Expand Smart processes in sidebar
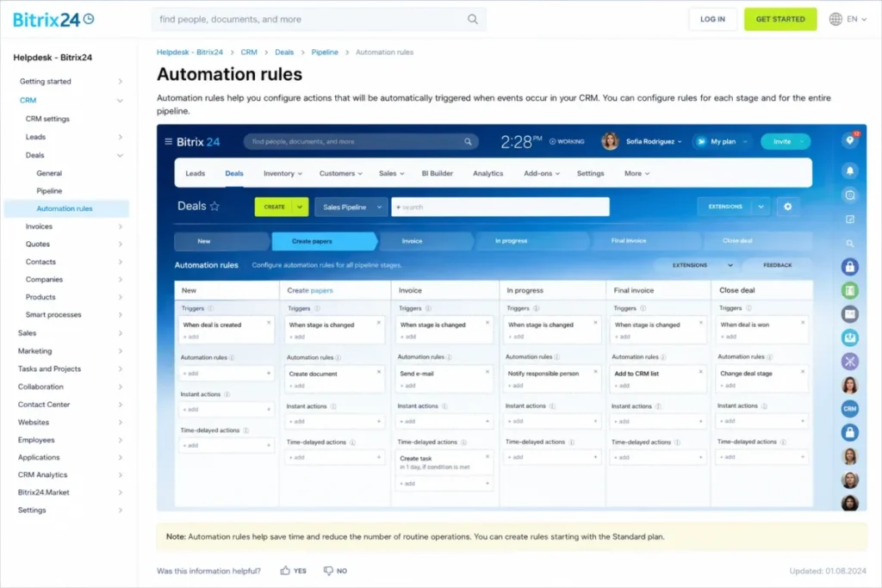Screen dimensions: 882x588 click(120, 315)
